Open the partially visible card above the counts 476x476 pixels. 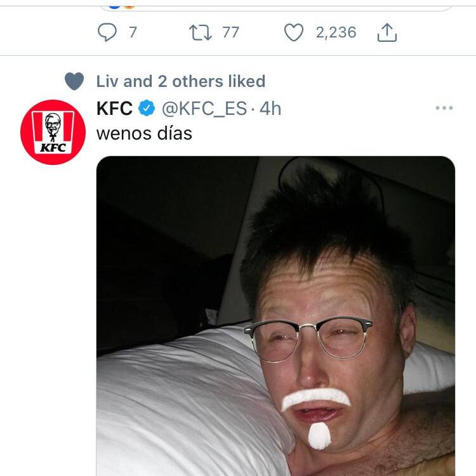[x=275, y=6]
